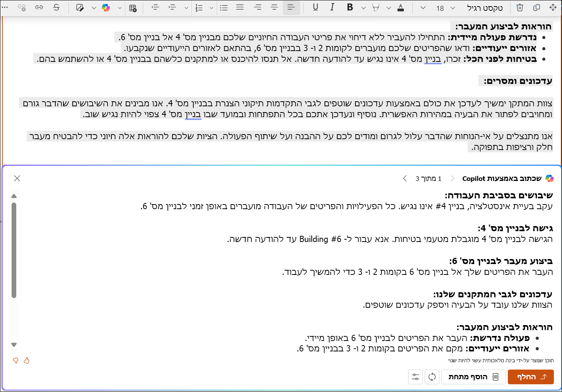This screenshot has width=562, height=392.
Task: Click the remove link icon
Action: pyautogui.click(x=22, y=8)
